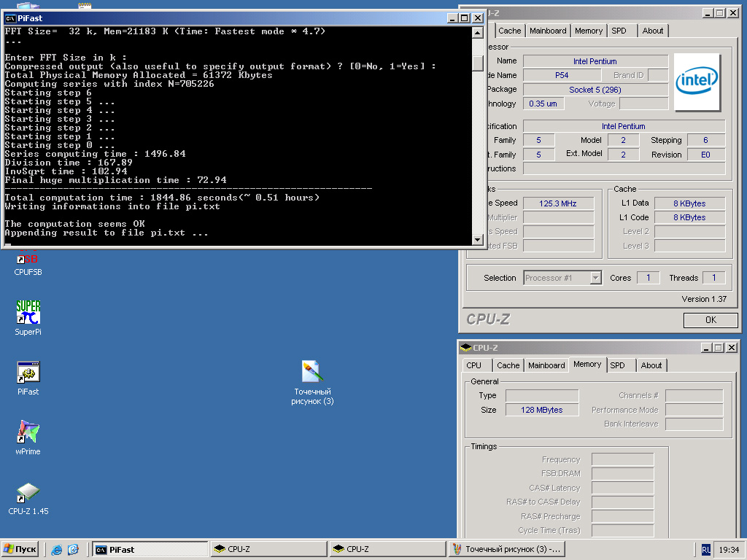Image resolution: width=747 pixels, height=560 pixels.
Task: Maximize the PiFast console window
Action: tap(465, 18)
